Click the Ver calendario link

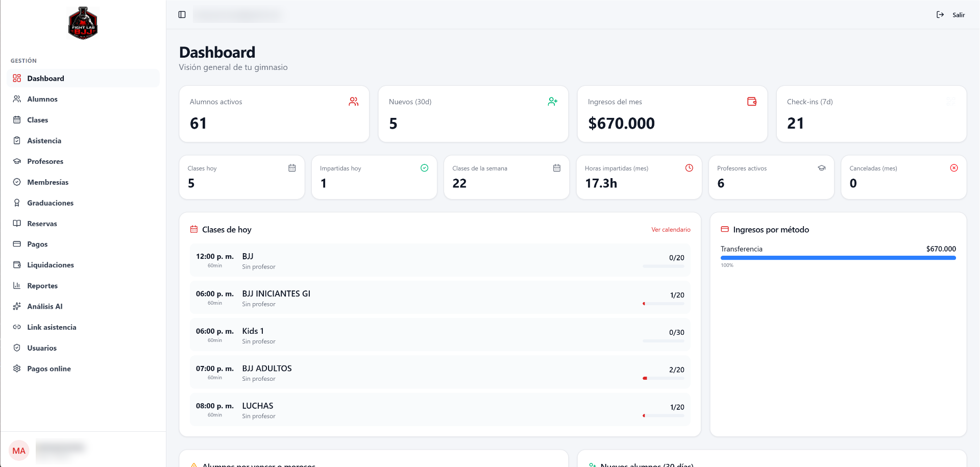click(x=671, y=230)
